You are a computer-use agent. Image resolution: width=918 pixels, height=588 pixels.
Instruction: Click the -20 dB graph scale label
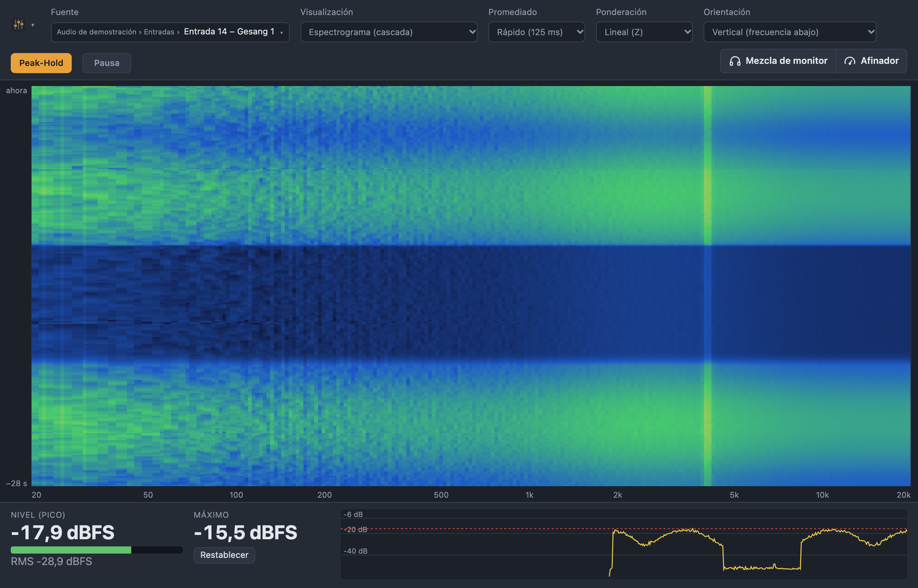tap(356, 529)
